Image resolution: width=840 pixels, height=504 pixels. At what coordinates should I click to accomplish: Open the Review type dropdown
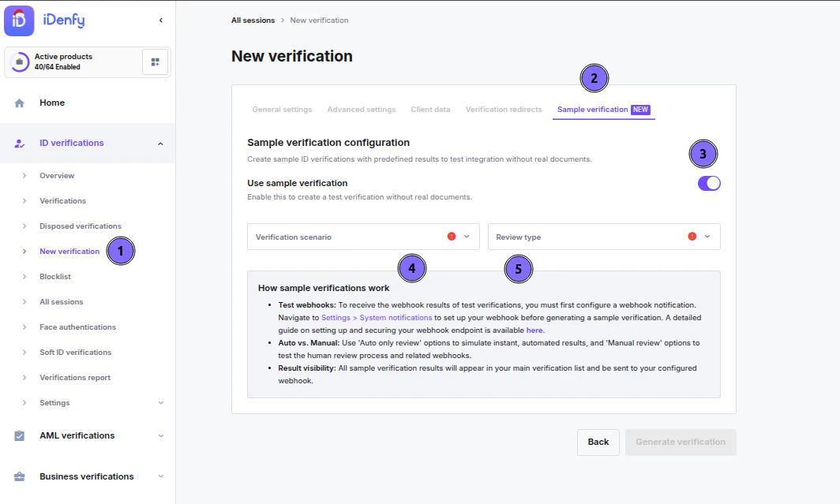coord(604,237)
